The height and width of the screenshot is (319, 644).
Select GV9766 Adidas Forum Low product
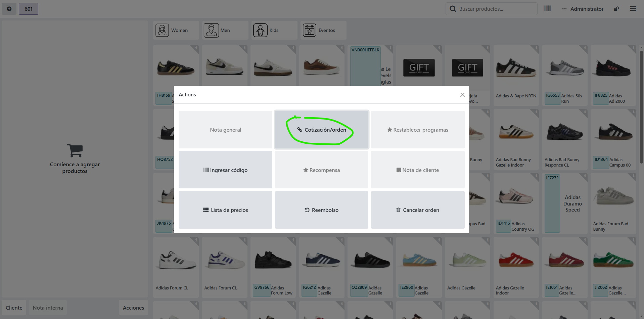tap(273, 267)
